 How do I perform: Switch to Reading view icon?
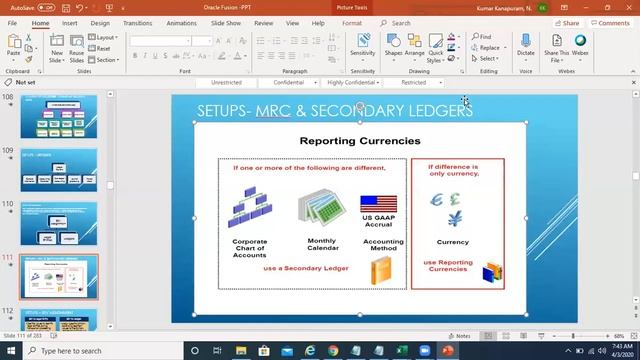523,336
